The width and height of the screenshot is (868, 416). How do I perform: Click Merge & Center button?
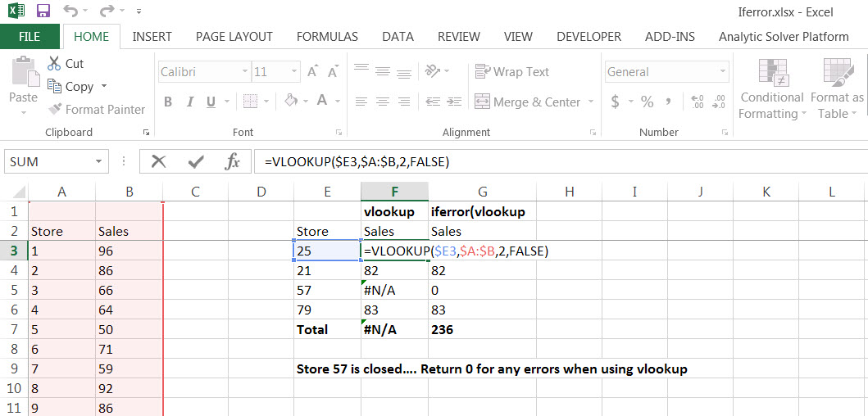[x=528, y=102]
